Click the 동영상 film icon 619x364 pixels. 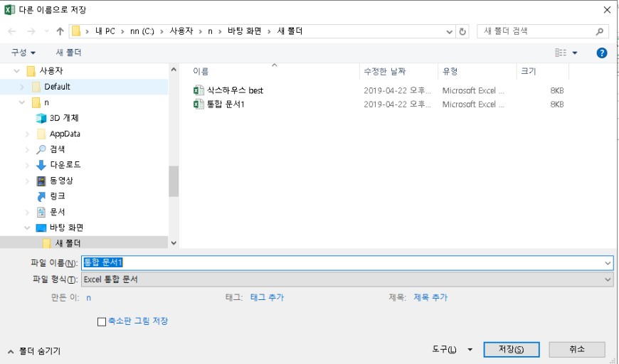pos(41,181)
